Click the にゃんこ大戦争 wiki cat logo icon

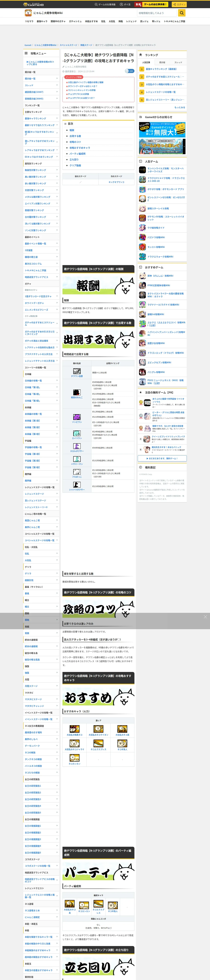coord(28,13)
